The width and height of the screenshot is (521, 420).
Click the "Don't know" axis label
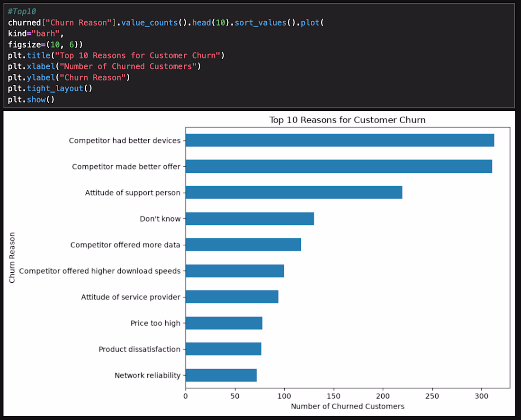pos(160,219)
